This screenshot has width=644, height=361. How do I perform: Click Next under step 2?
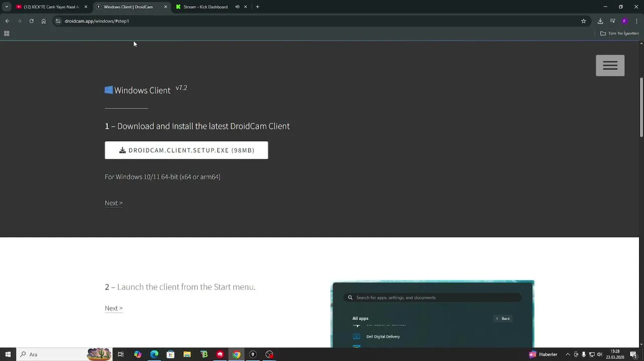tap(113, 308)
